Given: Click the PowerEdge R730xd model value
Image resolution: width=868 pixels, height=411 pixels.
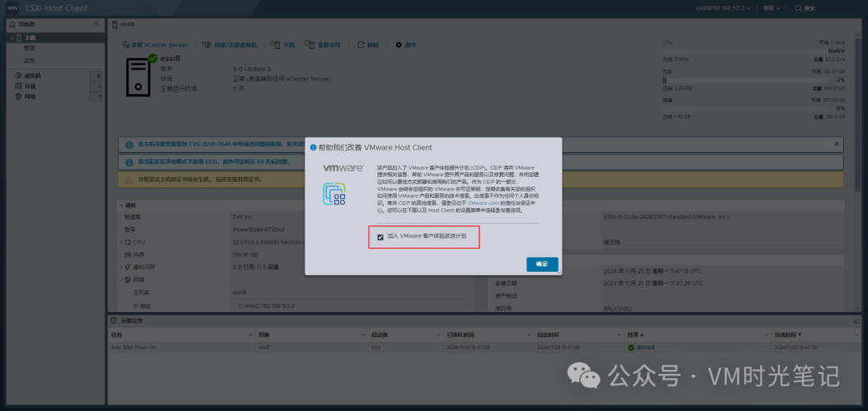Looking at the screenshot, I should point(257,230).
